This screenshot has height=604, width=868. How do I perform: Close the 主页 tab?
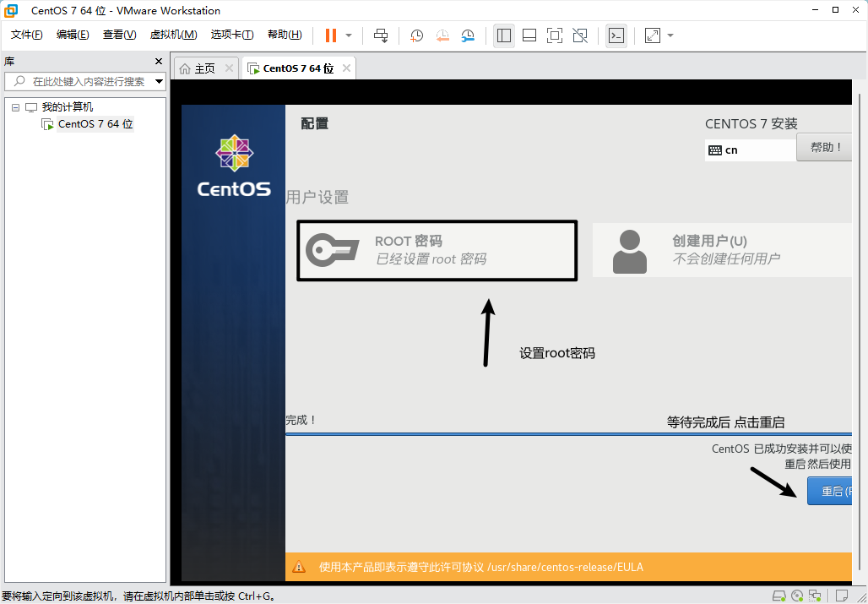(229, 68)
